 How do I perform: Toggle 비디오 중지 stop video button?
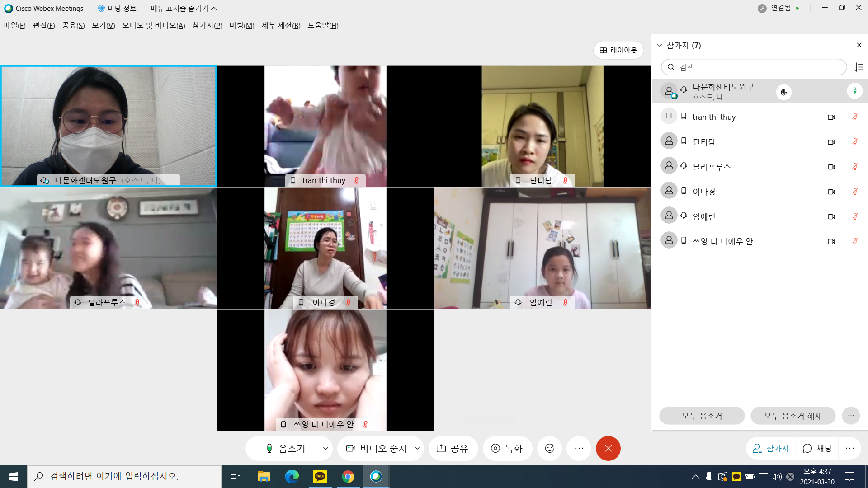tap(376, 448)
